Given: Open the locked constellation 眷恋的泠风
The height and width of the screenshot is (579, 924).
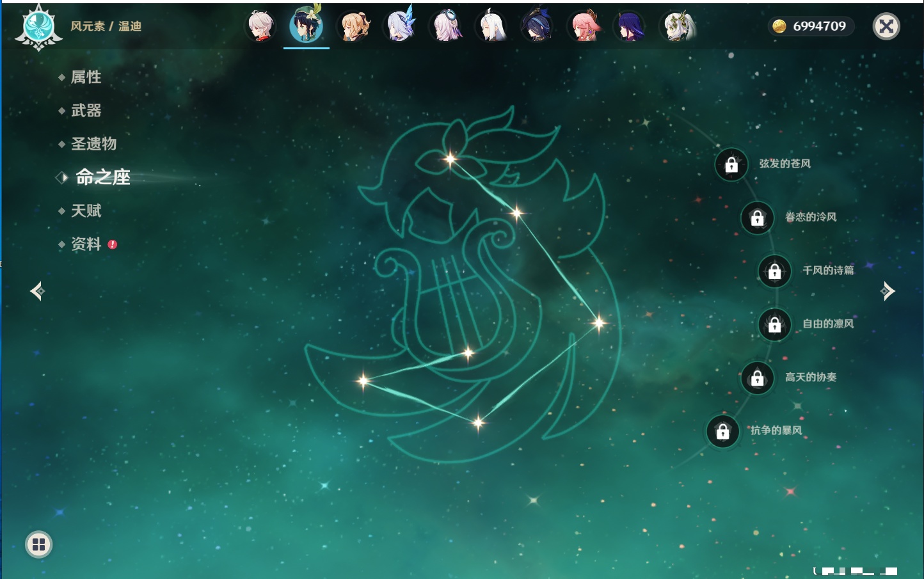Looking at the screenshot, I should pyautogui.click(x=758, y=218).
